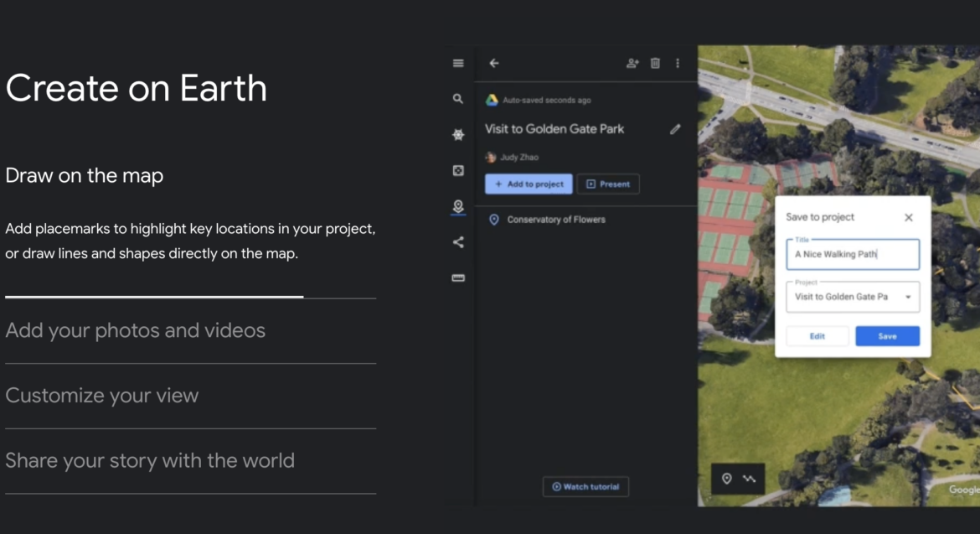Open the Share icon in the sidebar

point(458,243)
